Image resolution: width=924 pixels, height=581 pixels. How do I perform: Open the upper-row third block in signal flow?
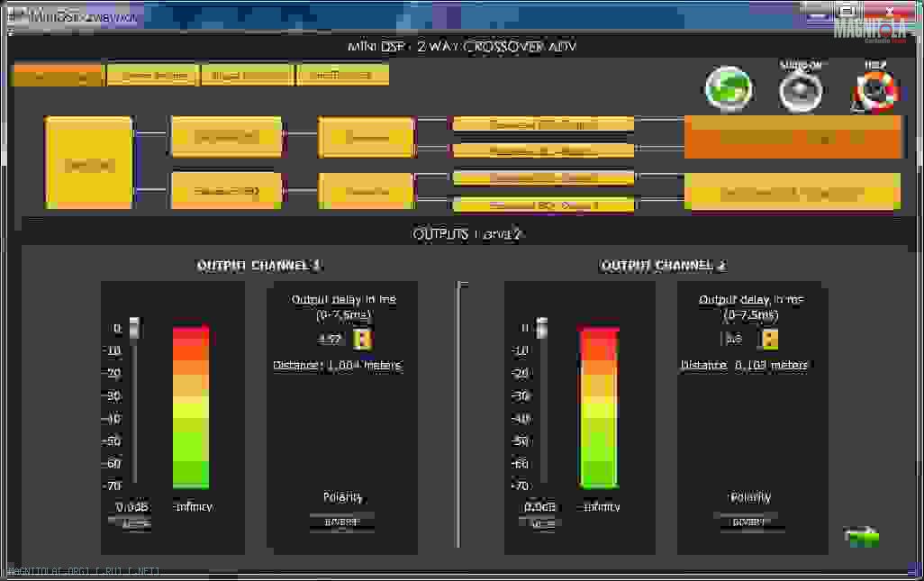tap(367, 137)
